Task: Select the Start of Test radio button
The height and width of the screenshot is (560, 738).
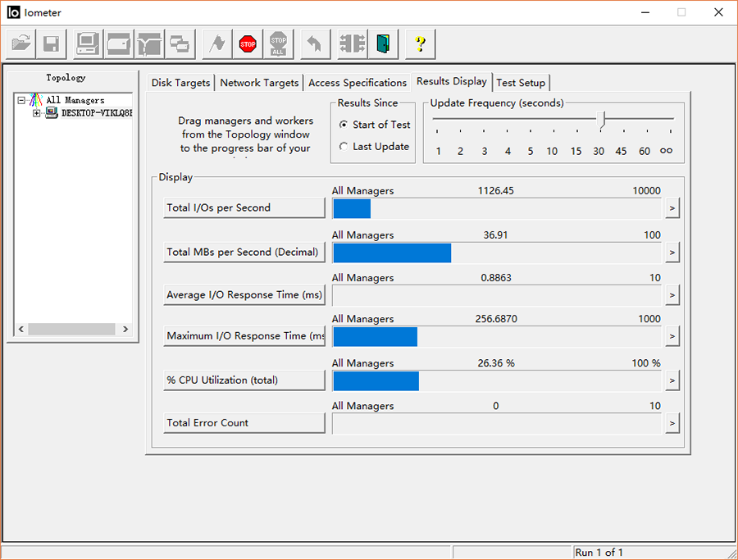Action: pos(344,125)
